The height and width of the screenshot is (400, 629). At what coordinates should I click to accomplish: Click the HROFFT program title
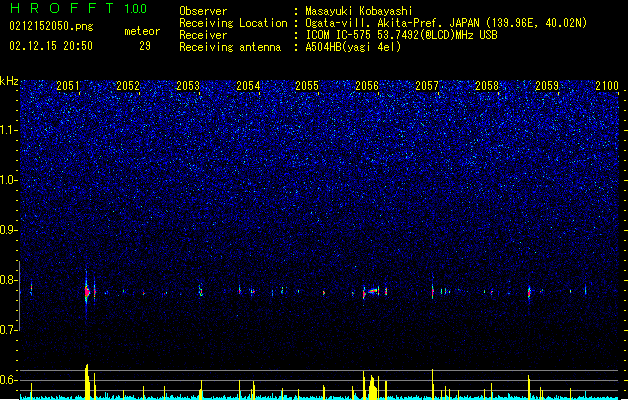(62, 8)
